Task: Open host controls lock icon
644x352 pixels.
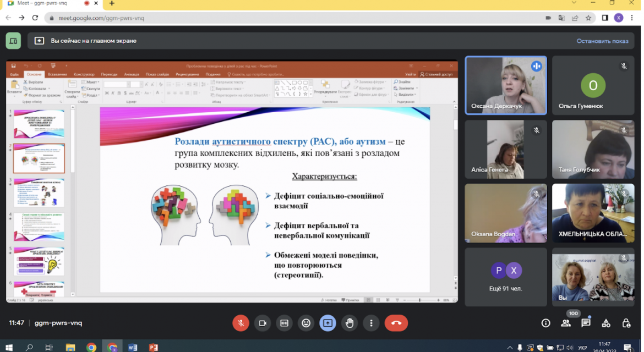Action: pyautogui.click(x=626, y=323)
